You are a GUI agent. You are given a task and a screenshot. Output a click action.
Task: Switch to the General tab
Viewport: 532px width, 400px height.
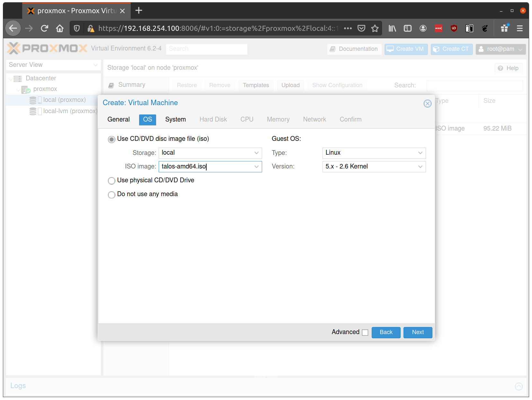click(119, 120)
